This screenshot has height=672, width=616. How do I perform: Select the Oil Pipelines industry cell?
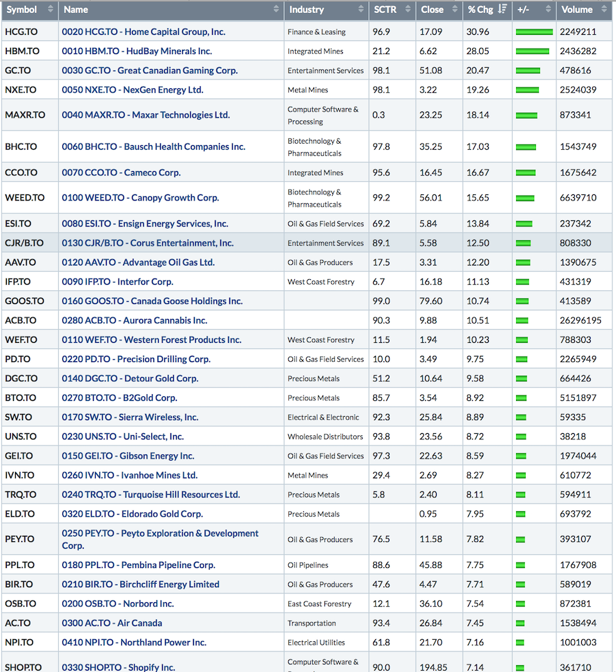(326, 565)
